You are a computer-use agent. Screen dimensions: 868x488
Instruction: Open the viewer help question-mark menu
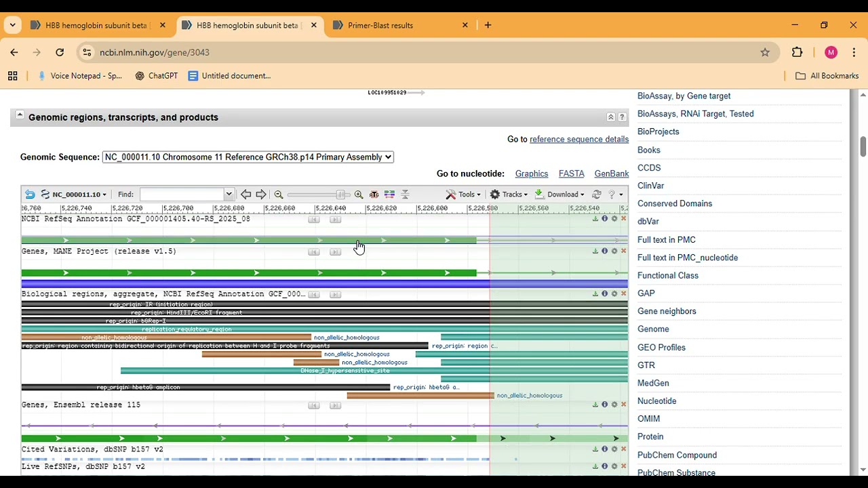click(615, 195)
